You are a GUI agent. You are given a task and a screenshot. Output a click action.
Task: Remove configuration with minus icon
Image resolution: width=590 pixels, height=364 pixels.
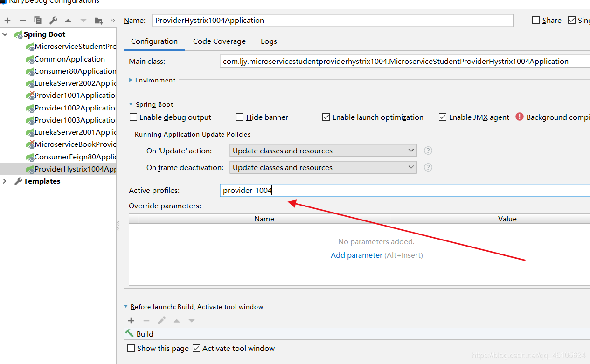(x=22, y=21)
